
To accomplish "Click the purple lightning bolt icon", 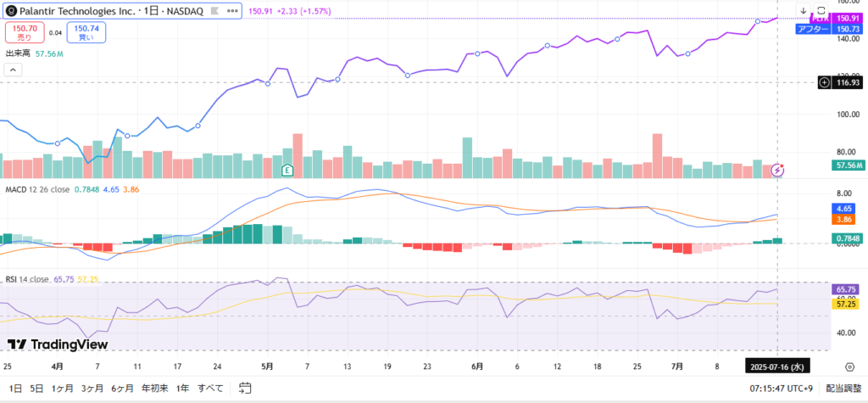I will click(x=778, y=170).
